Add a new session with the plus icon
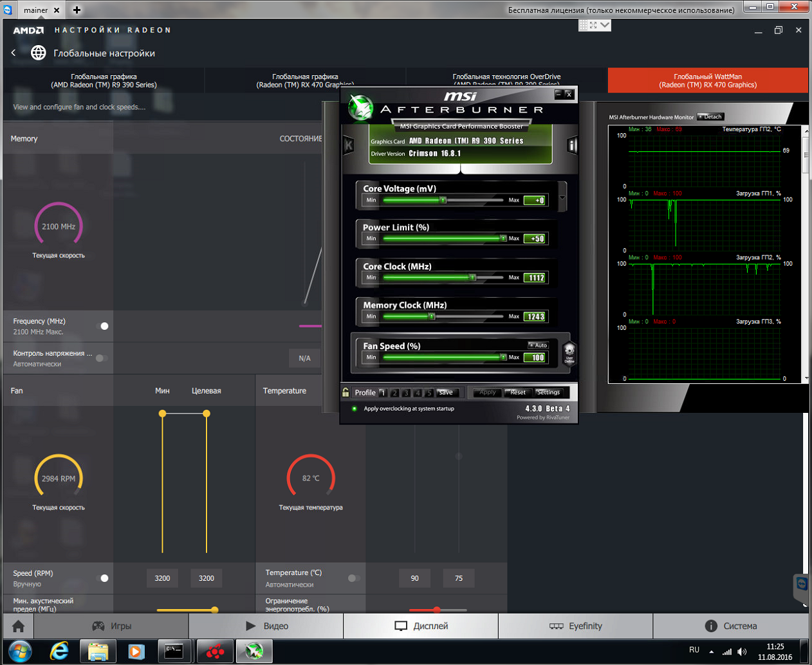This screenshot has width=812, height=665. [77, 10]
